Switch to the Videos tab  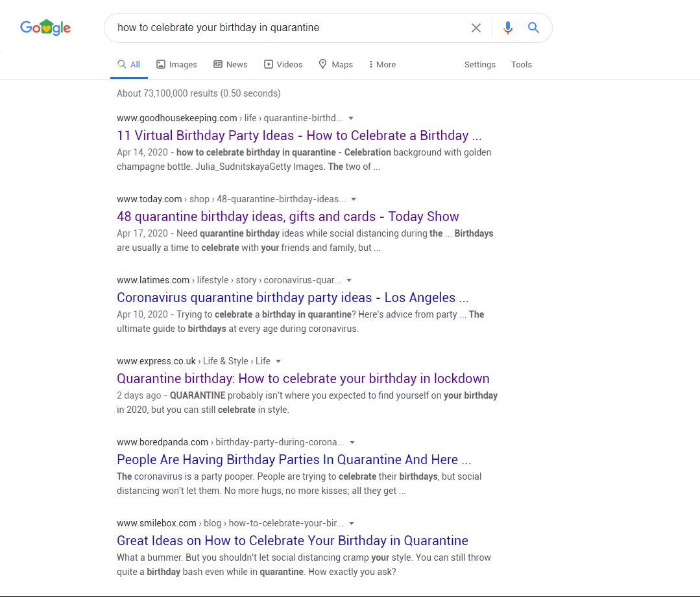point(283,64)
